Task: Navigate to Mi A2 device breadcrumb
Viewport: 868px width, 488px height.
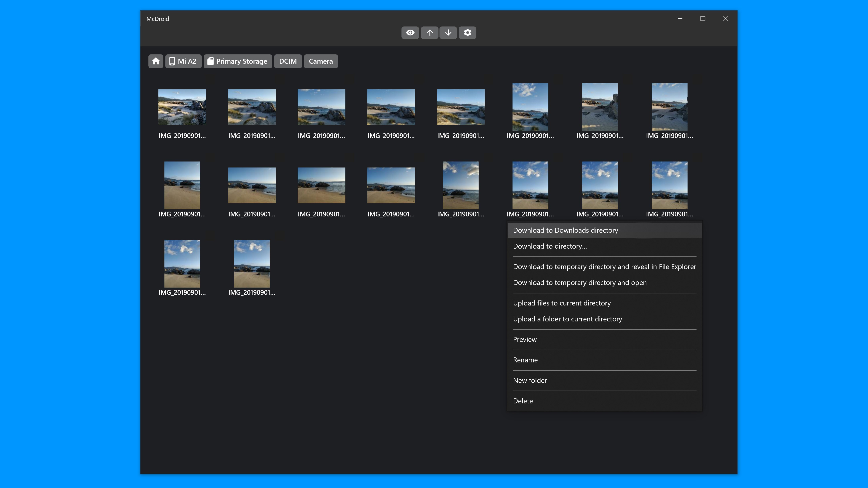Action: [183, 61]
